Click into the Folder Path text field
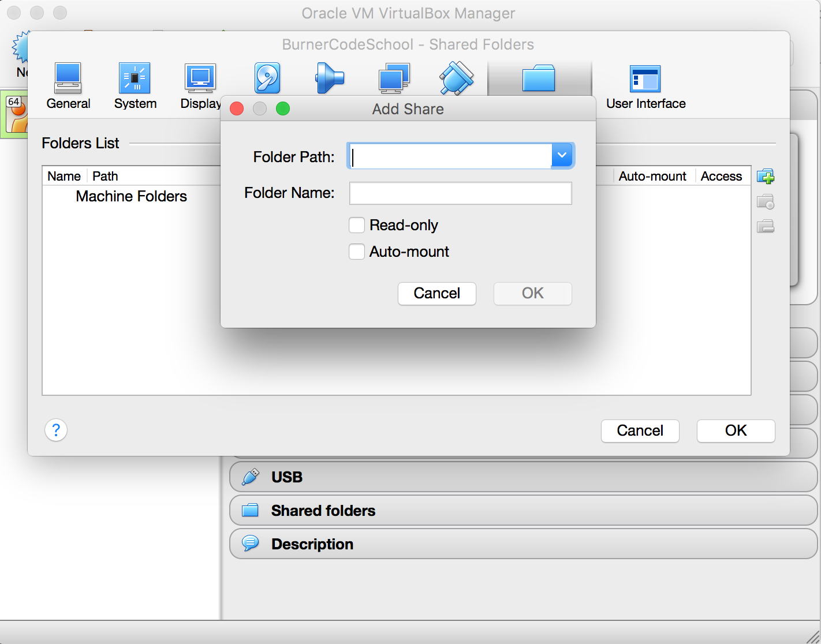Image resolution: width=821 pixels, height=644 pixels. tap(451, 156)
